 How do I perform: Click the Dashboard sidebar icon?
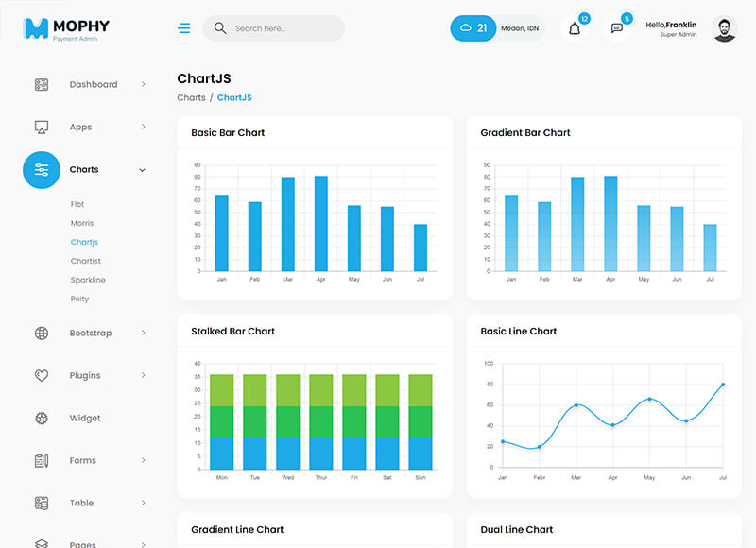click(x=42, y=85)
